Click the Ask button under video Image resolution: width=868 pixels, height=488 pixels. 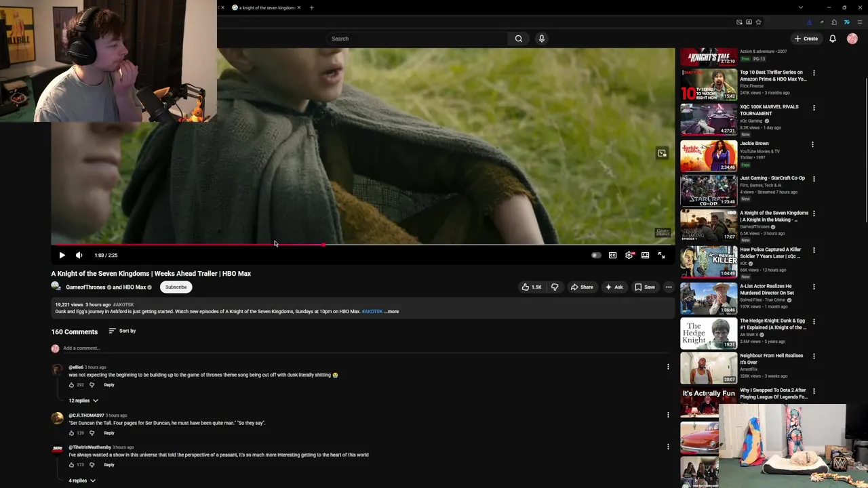point(614,287)
